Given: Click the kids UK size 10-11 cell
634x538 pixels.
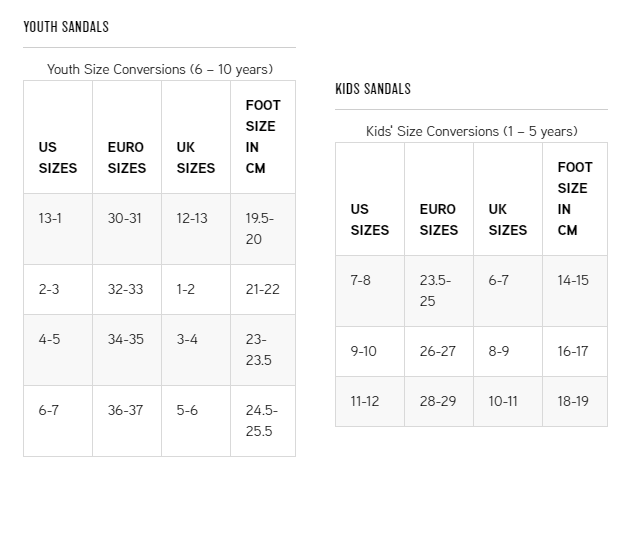Looking at the screenshot, I should tap(508, 401).
